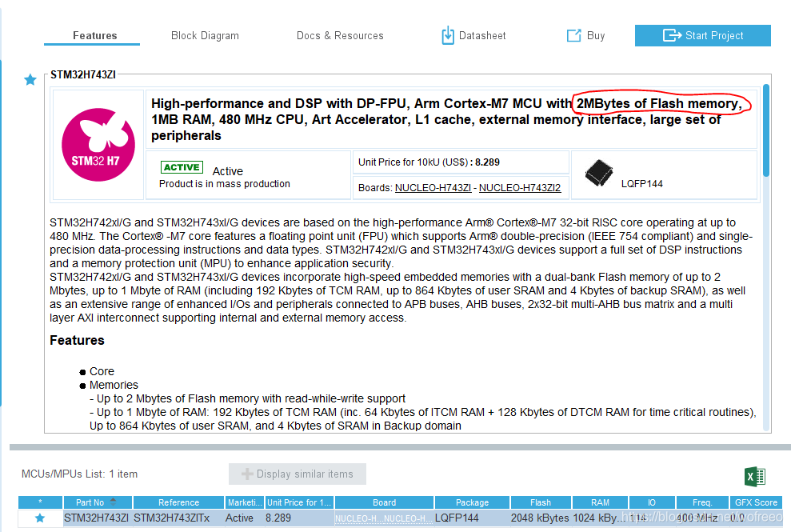This screenshot has height=532, width=791.
Task: Click the IO column header
Action: [x=652, y=502]
